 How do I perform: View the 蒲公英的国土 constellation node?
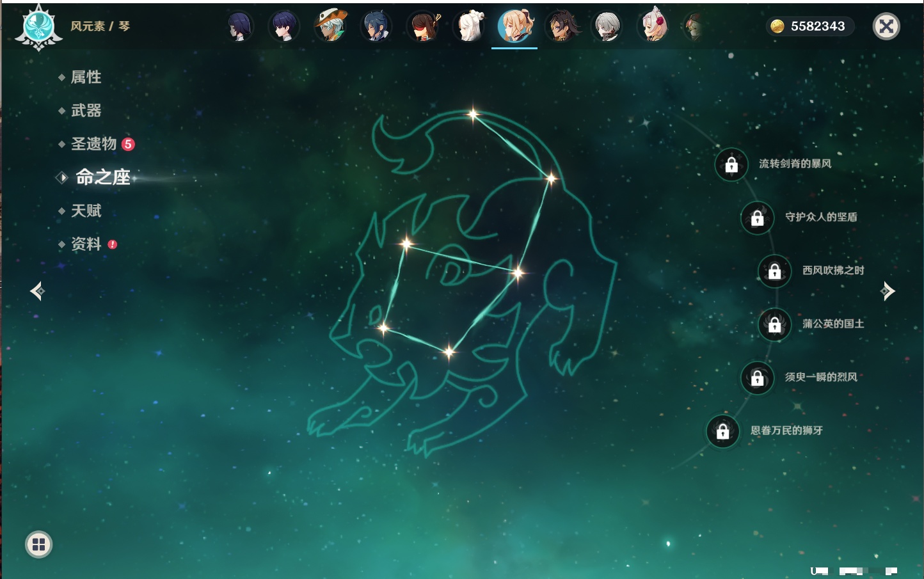pyautogui.click(x=775, y=324)
